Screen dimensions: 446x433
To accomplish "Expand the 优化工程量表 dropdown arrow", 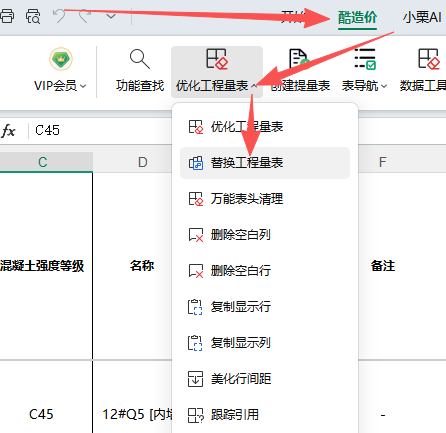I will [254, 86].
